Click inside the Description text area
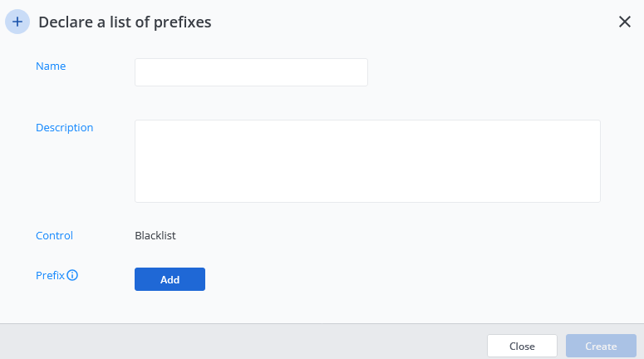The image size is (644, 359). 367,161
